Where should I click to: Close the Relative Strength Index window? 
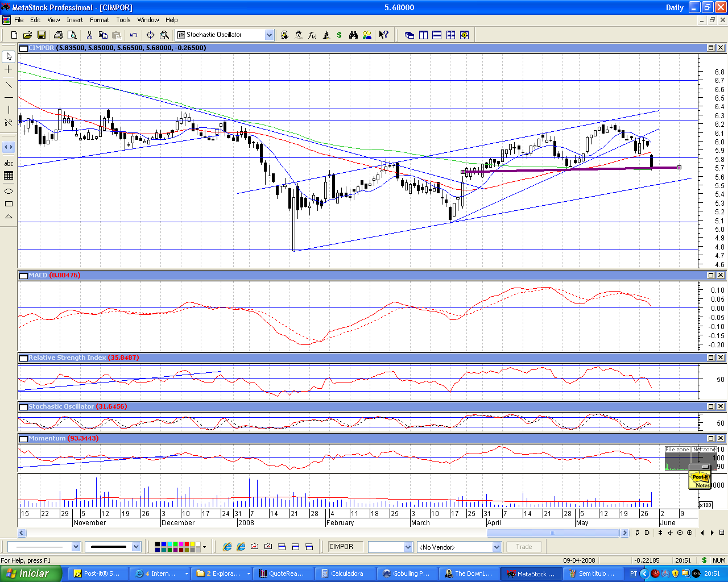[721, 357]
